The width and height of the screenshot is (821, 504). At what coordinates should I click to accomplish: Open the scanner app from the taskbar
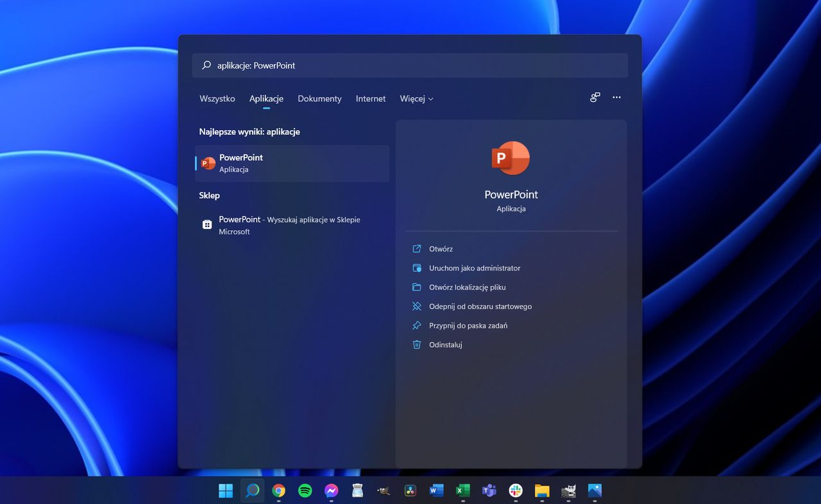coord(358,491)
